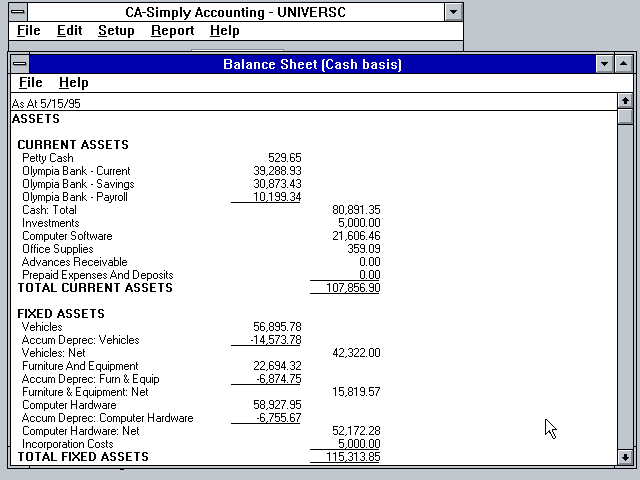Select Furniture And Equipment row label
The height and width of the screenshot is (480, 640).
(80, 366)
